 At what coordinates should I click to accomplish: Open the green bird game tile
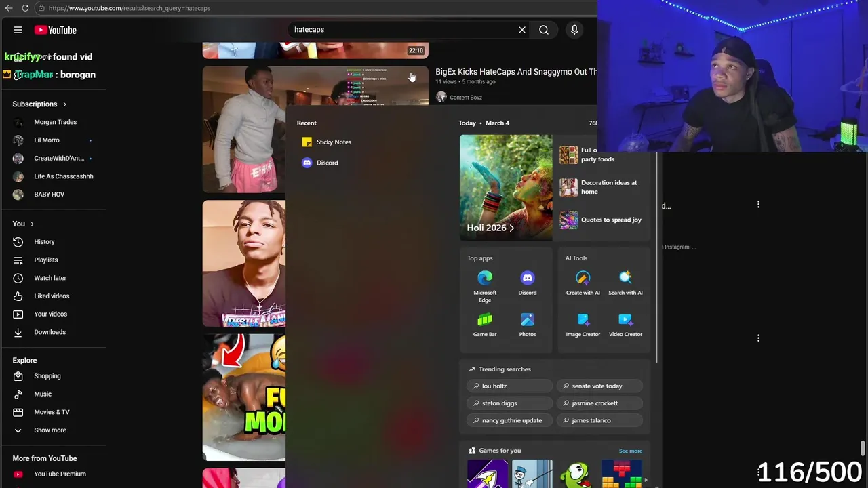pyautogui.click(x=577, y=474)
